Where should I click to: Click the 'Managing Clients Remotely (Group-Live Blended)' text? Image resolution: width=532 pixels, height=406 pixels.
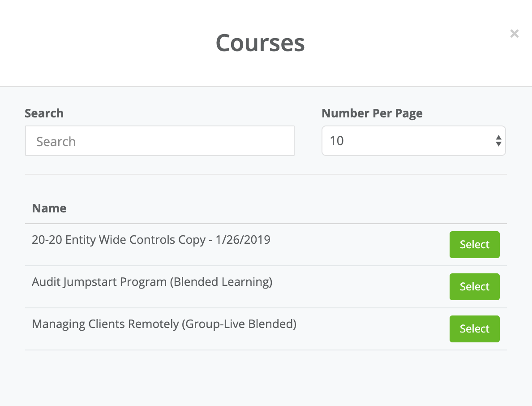point(164,324)
